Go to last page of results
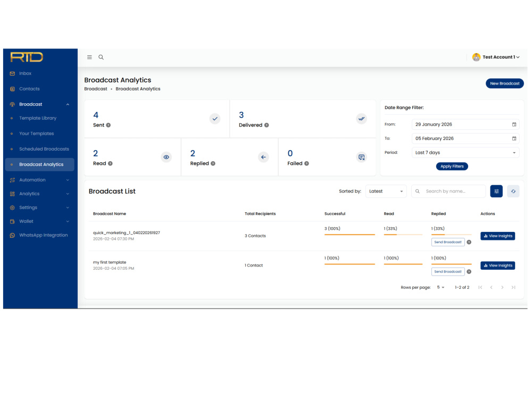 [513, 287]
